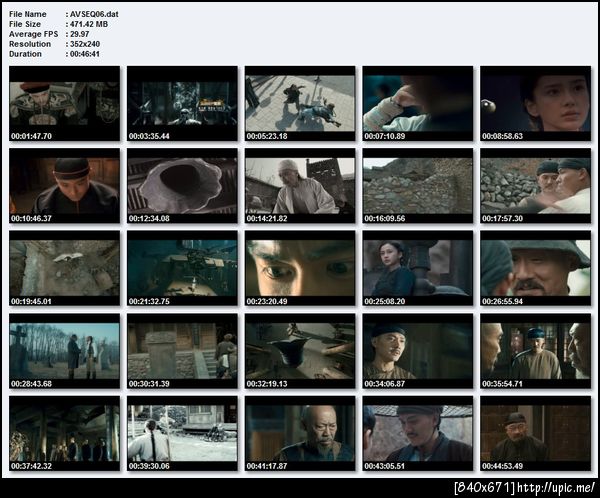
Task: Select the resolution value 352x240
Action: (x=85, y=44)
